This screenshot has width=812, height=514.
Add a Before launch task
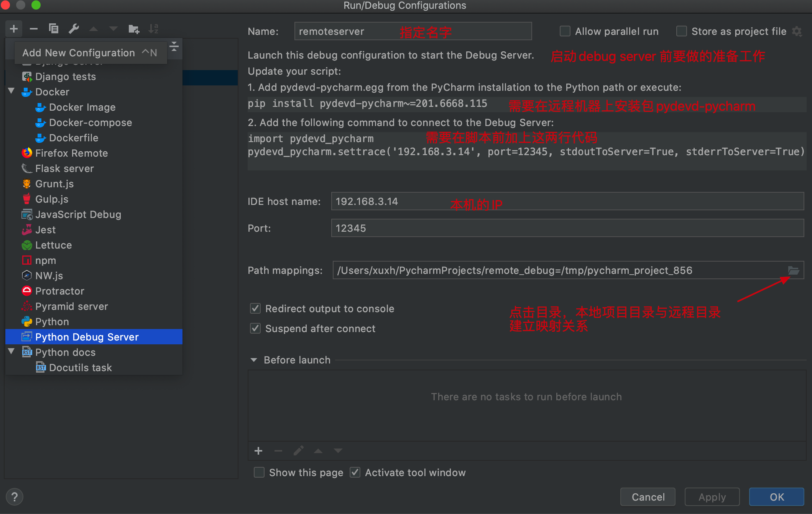click(258, 451)
